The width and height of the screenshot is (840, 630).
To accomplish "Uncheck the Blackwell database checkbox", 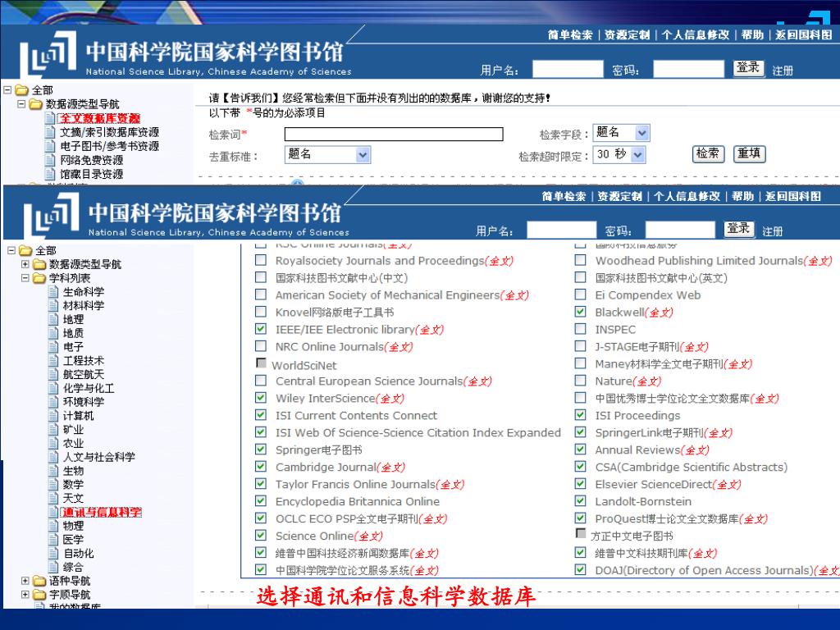I will 580,311.
